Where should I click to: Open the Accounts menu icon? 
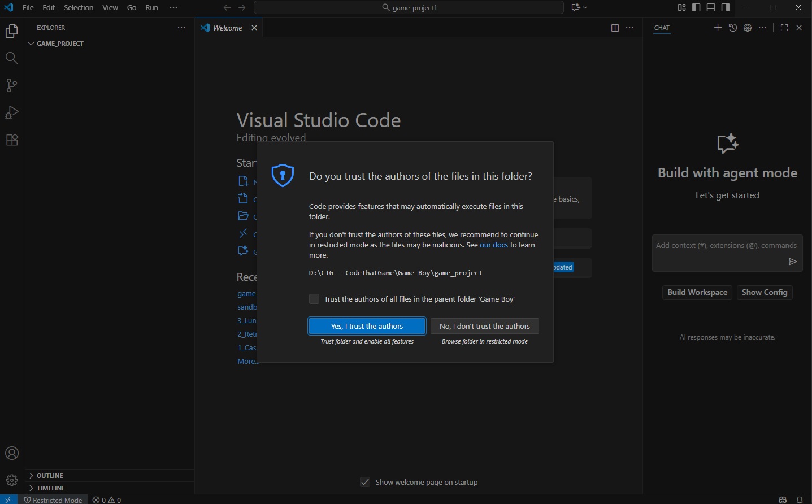click(x=12, y=454)
